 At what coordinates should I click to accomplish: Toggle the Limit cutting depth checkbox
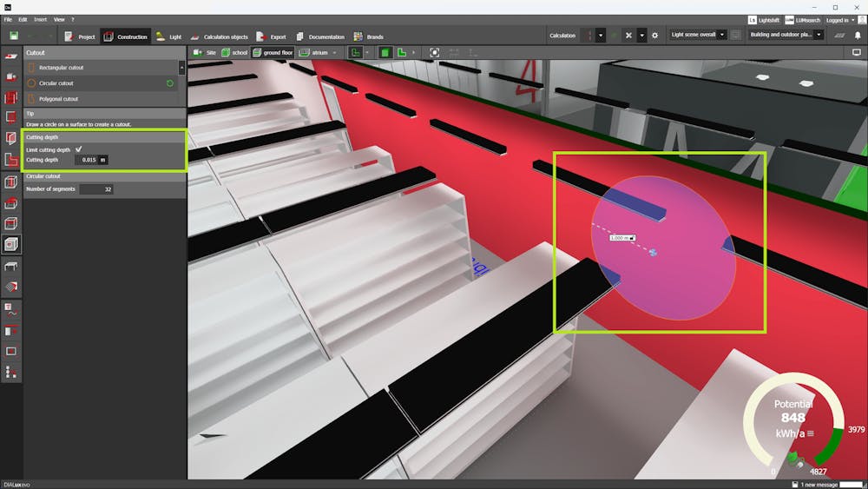pyautogui.click(x=79, y=149)
